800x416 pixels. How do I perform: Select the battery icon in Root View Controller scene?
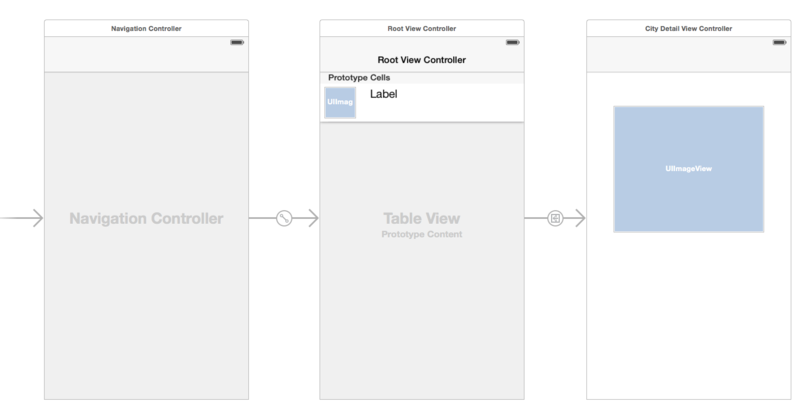pyautogui.click(x=513, y=42)
